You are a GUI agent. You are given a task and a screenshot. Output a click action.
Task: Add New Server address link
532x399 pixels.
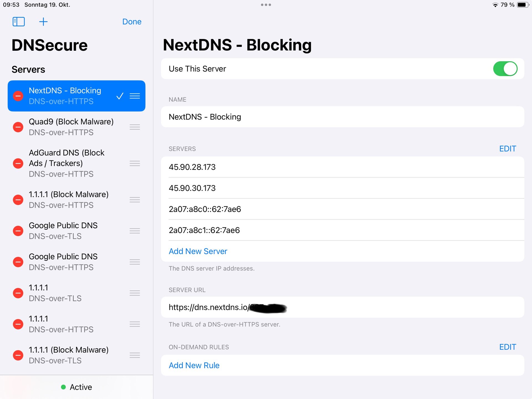[198, 251]
